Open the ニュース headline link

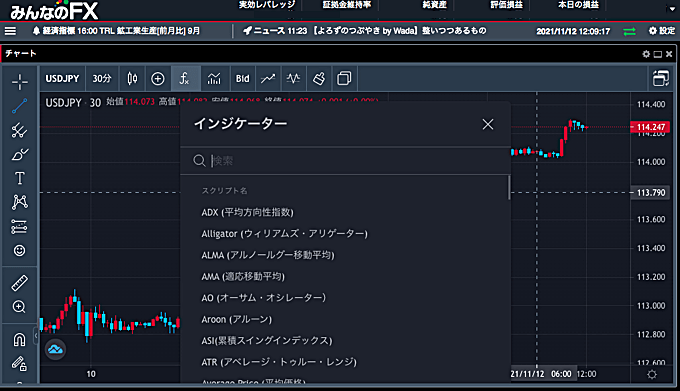click(x=364, y=31)
